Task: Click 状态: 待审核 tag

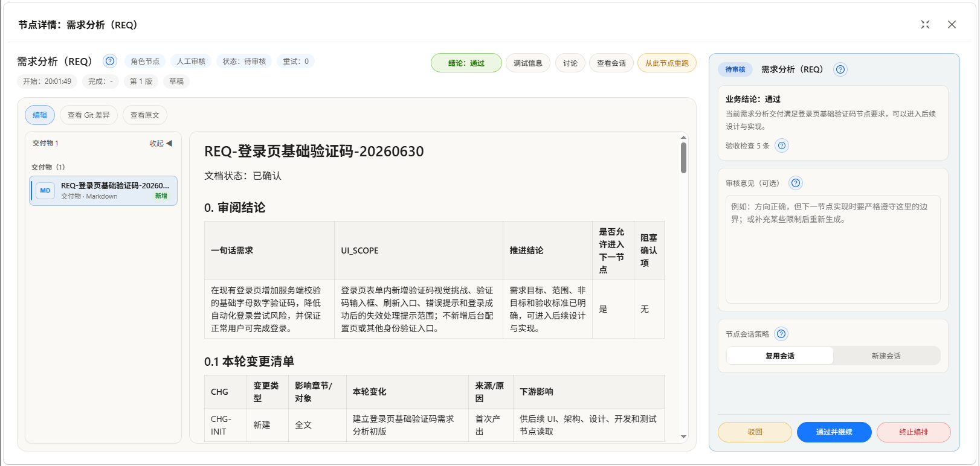Action: [244, 61]
